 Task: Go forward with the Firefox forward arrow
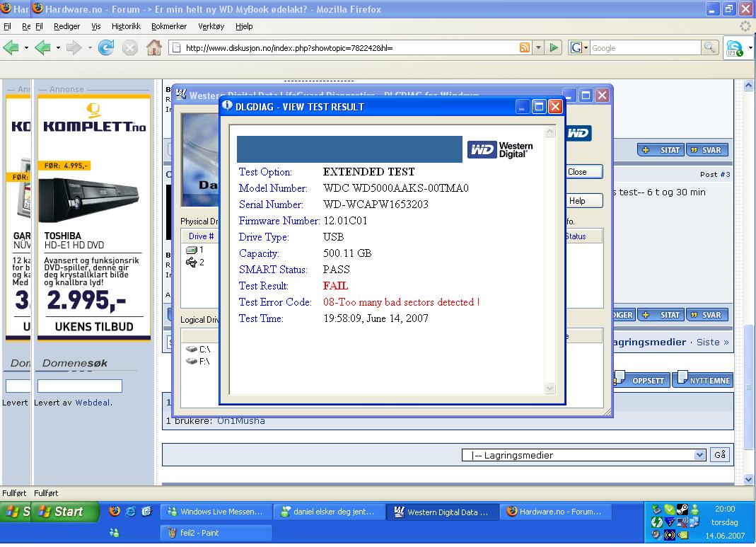click(x=74, y=47)
